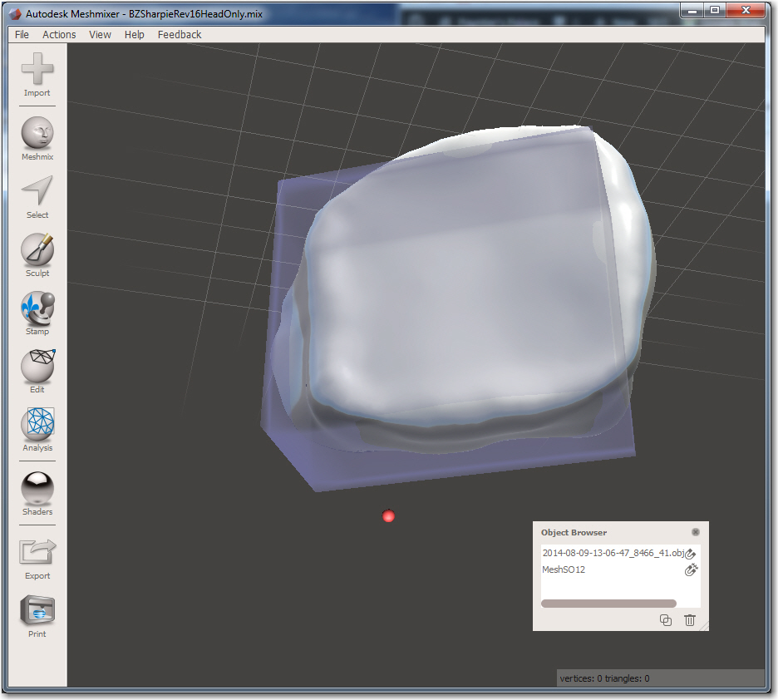Minimize the Meshmixer window
The image size is (778, 700).
[693, 11]
